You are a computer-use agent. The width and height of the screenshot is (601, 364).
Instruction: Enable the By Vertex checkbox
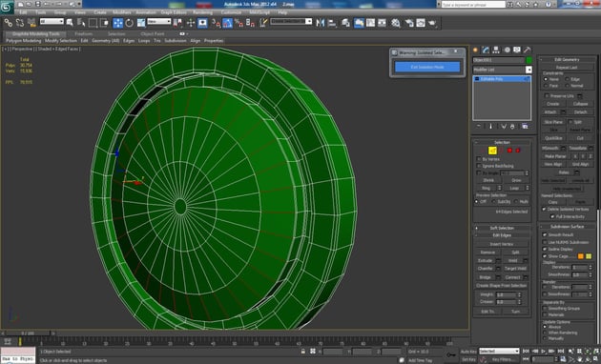tap(479, 159)
